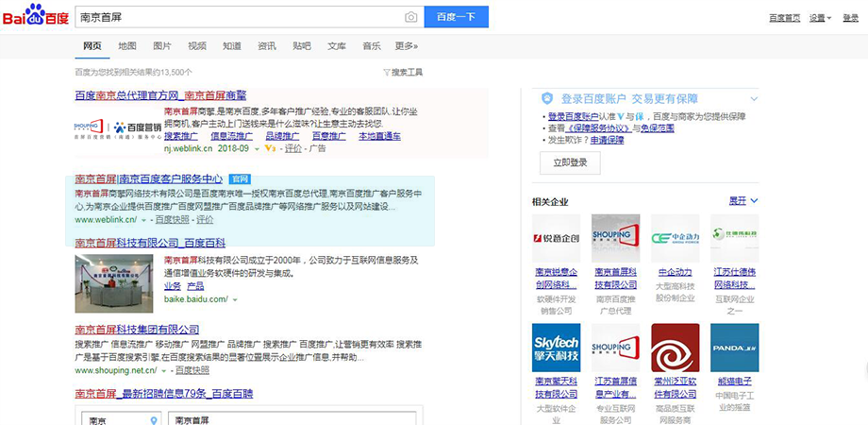The height and width of the screenshot is (425, 868).
Task: Click the V3 credit badge icon
Action: point(270,148)
